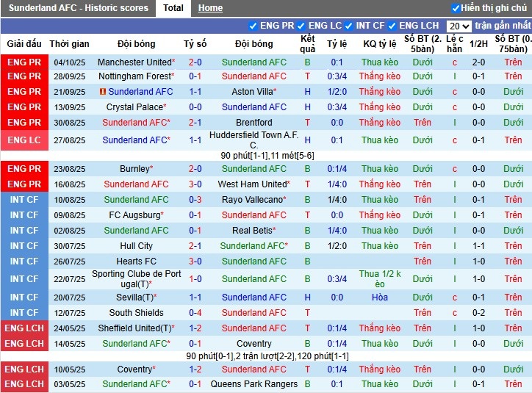Uncheck the INT CF league filter
The height and width of the screenshot is (393, 532).
[x=349, y=26]
